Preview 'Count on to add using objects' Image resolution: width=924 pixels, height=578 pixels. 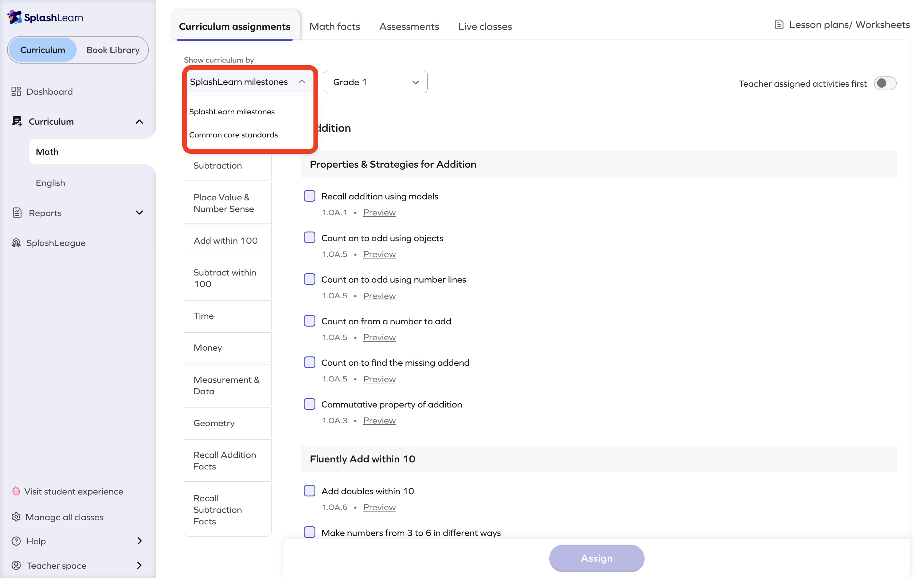click(x=379, y=254)
